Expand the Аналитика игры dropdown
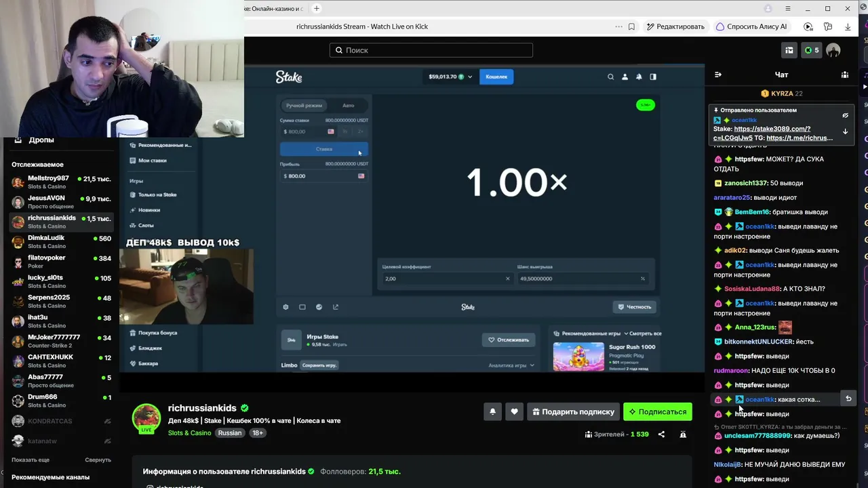The height and width of the screenshot is (488, 868). click(511, 365)
